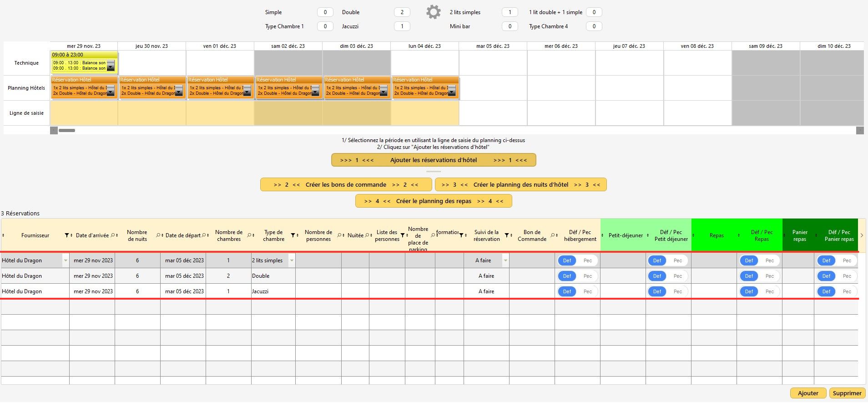Open the '2 lits simples' room type dropdown
Viewport: 868px width, 403px height.
(x=292, y=260)
